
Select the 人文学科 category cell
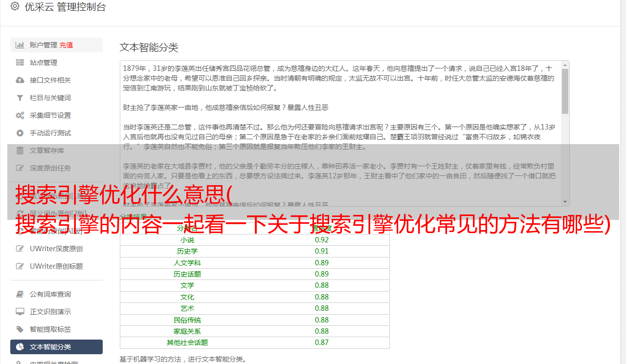(x=187, y=263)
